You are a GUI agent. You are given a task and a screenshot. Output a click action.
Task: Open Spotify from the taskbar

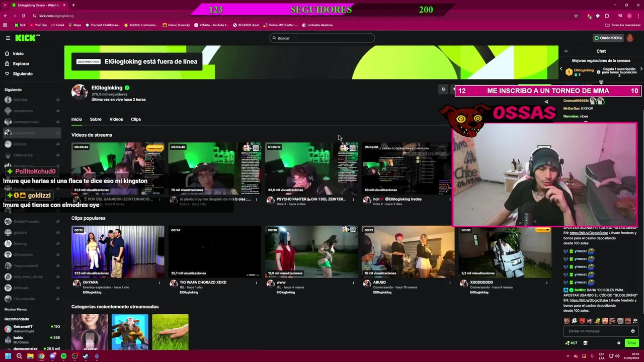(63, 356)
